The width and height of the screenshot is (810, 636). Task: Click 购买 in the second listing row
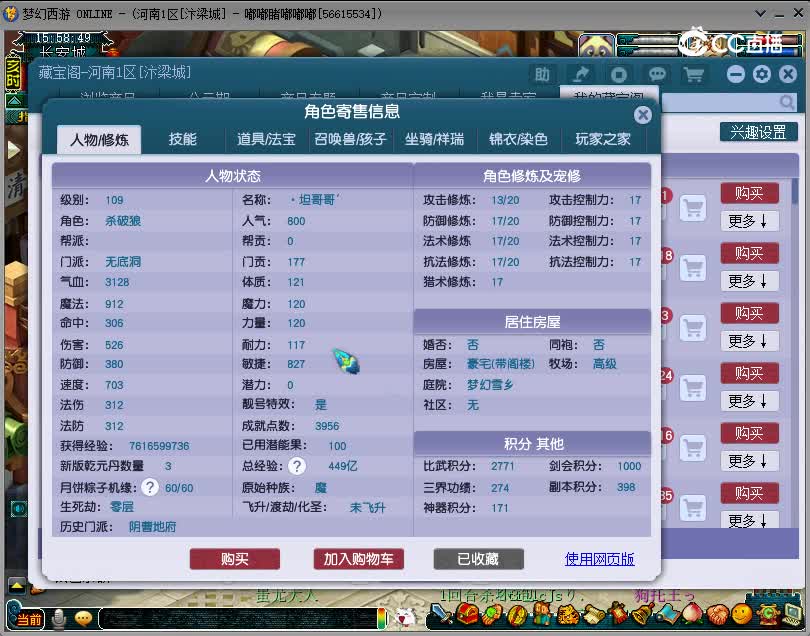(750, 253)
